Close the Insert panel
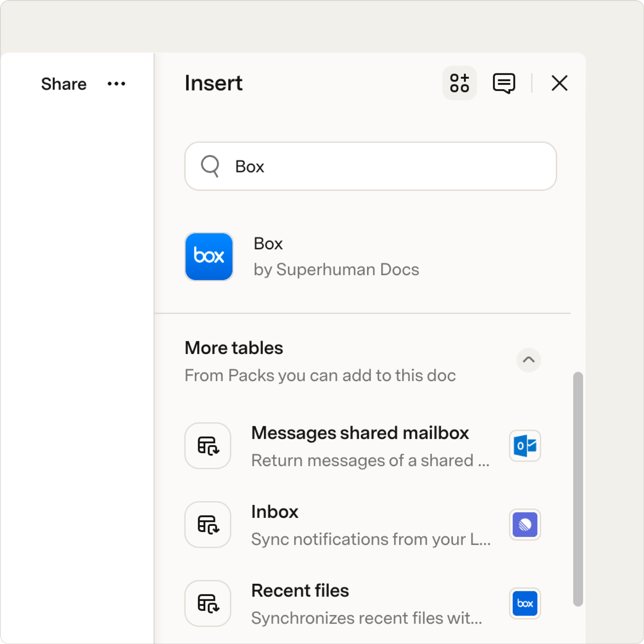 pos(559,83)
